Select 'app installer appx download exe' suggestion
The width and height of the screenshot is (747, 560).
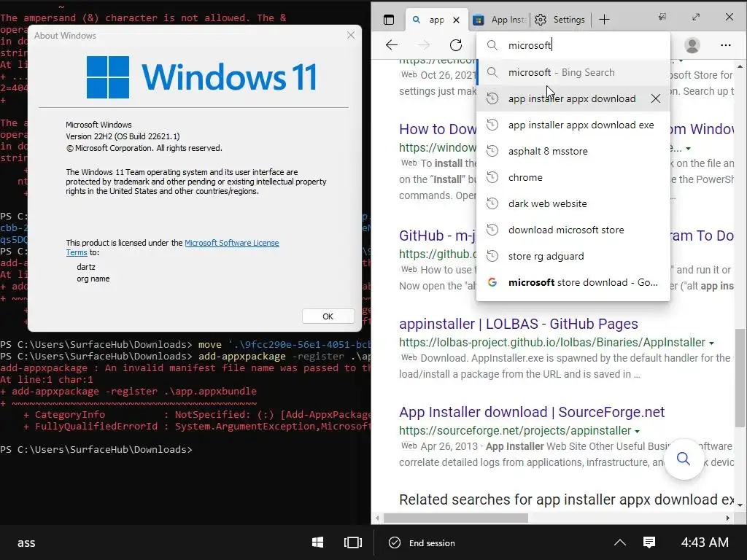point(573,125)
